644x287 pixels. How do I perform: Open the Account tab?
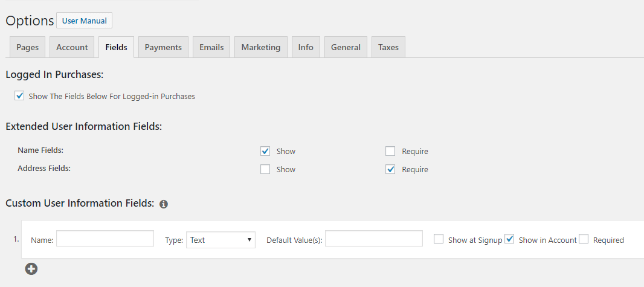tap(72, 47)
